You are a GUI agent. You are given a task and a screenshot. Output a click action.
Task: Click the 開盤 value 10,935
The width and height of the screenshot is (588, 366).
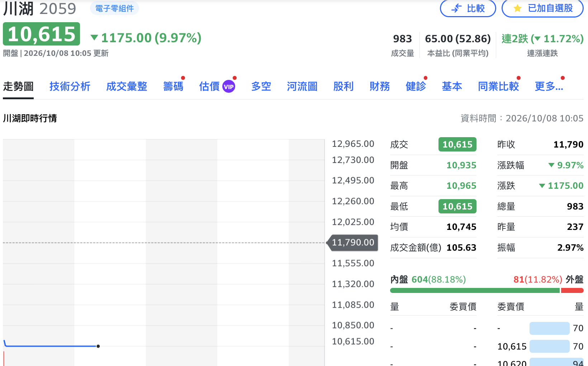[x=461, y=165]
